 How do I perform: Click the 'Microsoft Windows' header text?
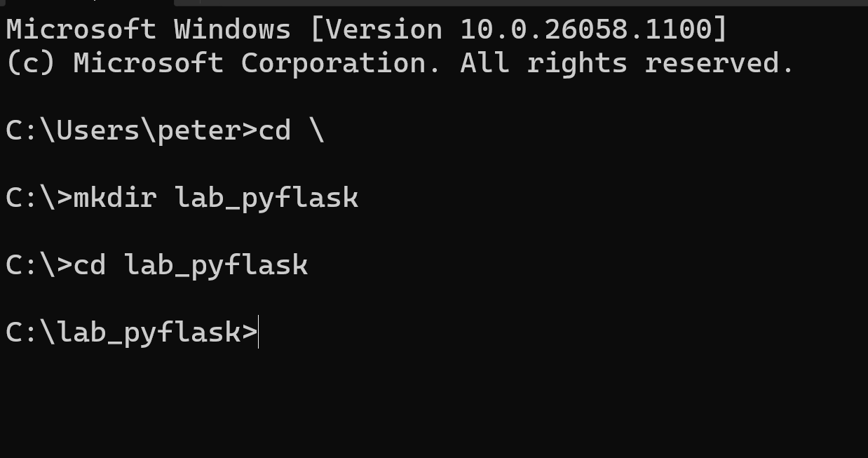[x=148, y=29]
